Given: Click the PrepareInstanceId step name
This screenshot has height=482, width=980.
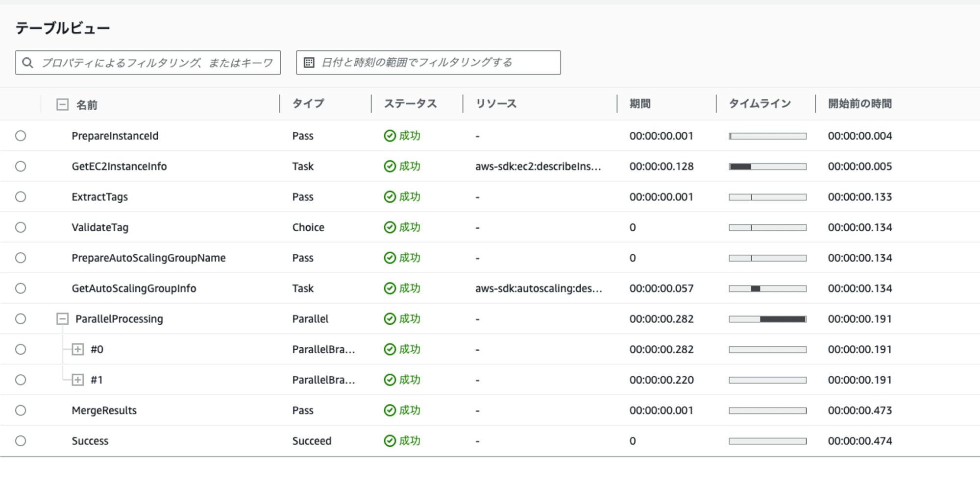Looking at the screenshot, I should [115, 136].
